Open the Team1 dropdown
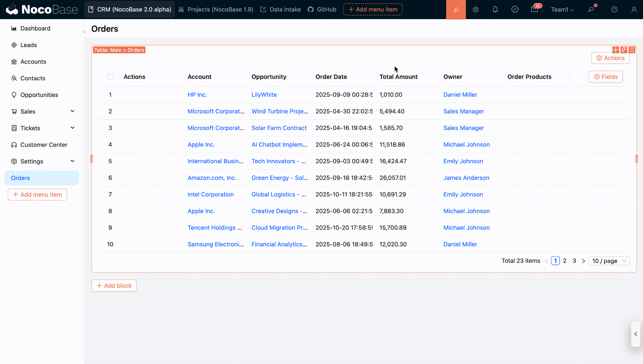 point(562,10)
